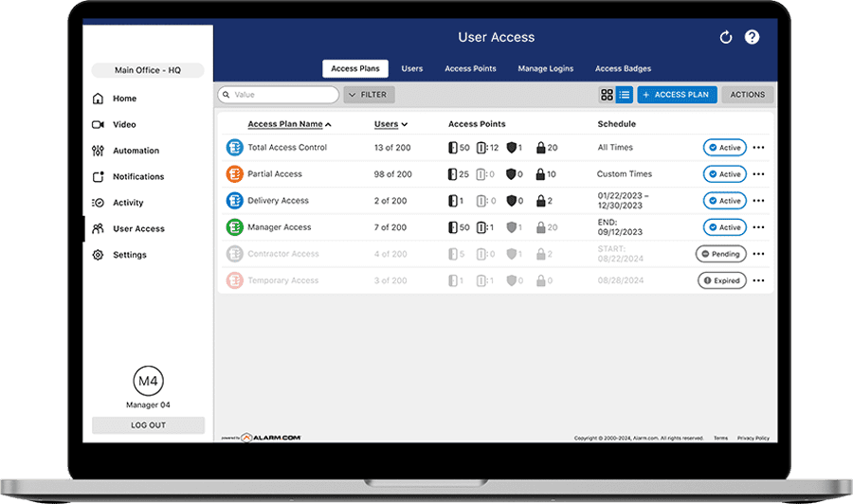The image size is (853, 504).
Task: Click the orange Partial Access plan icon
Action: point(234,174)
